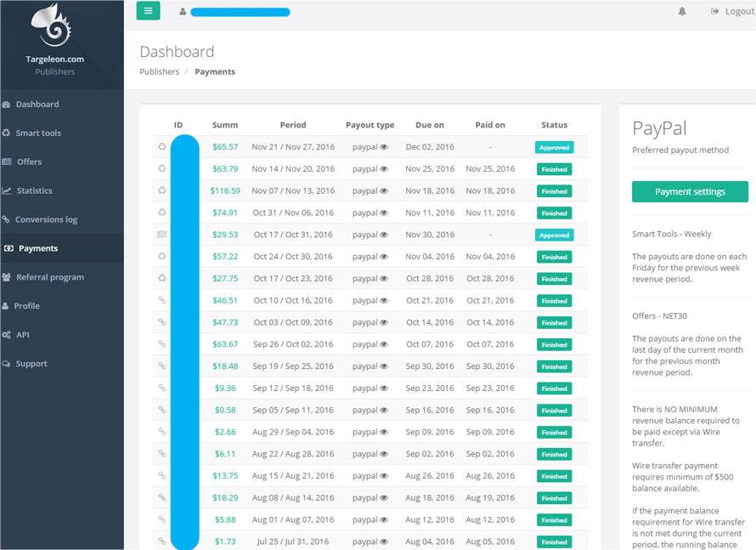756x550 pixels.
Task: Show PayPal details for the $65.57 payment
Action: [384, 147]
